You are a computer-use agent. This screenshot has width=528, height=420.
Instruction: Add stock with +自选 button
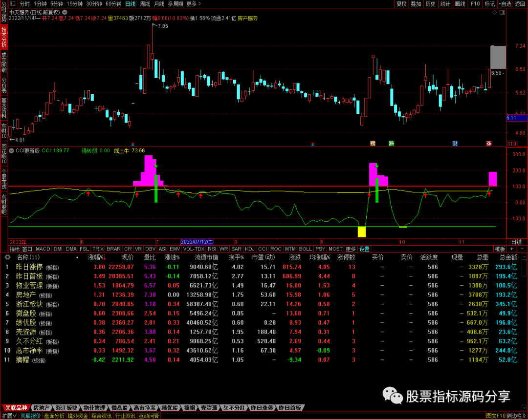click(505, 4)
